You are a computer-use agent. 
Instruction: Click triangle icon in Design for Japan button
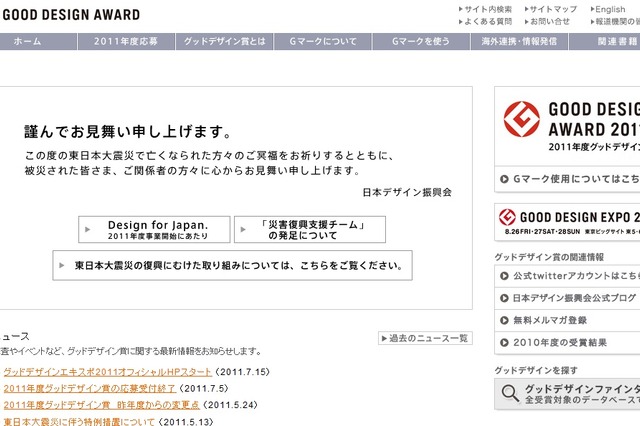(87, 230)
